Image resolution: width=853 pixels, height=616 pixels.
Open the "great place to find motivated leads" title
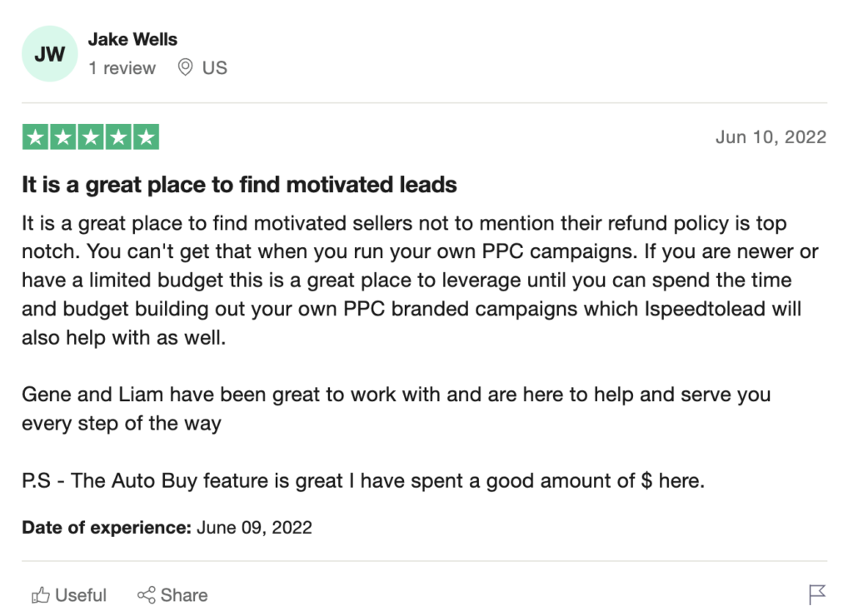(239, 185)
